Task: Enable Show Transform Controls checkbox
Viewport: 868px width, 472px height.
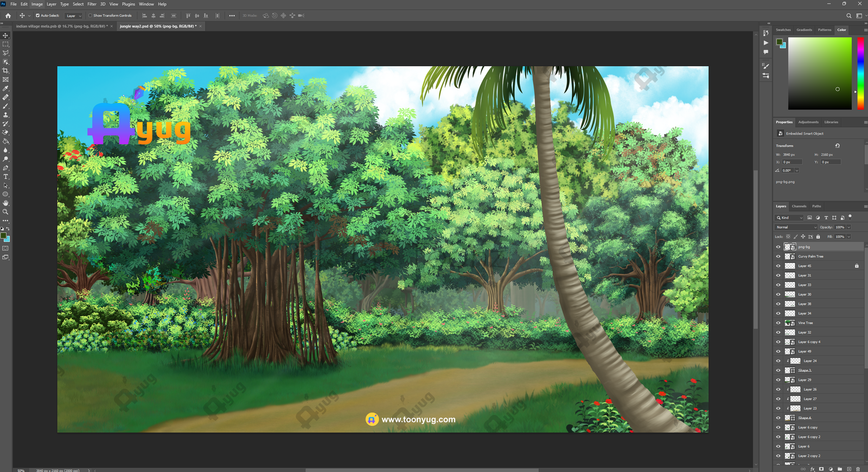Action: [90, 16]
